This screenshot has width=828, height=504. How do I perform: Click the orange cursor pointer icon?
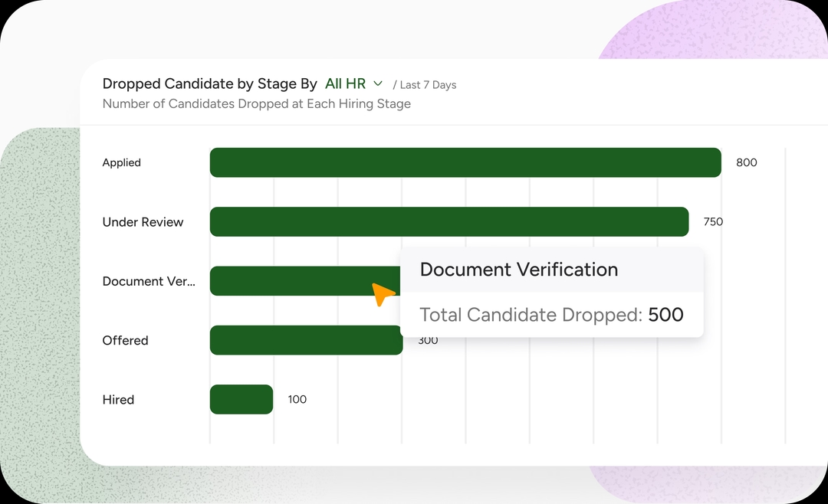click(x=383, y=294)
